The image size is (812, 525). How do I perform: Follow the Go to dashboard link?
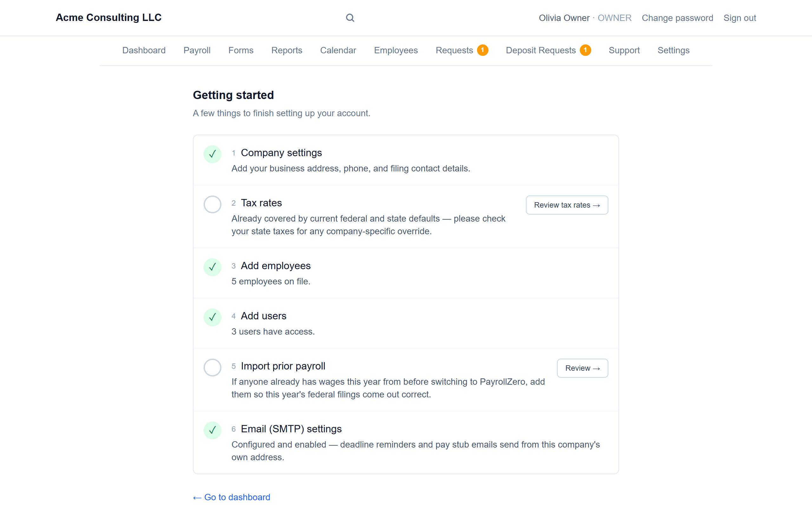pyautogui.click(x=232, y=497)
